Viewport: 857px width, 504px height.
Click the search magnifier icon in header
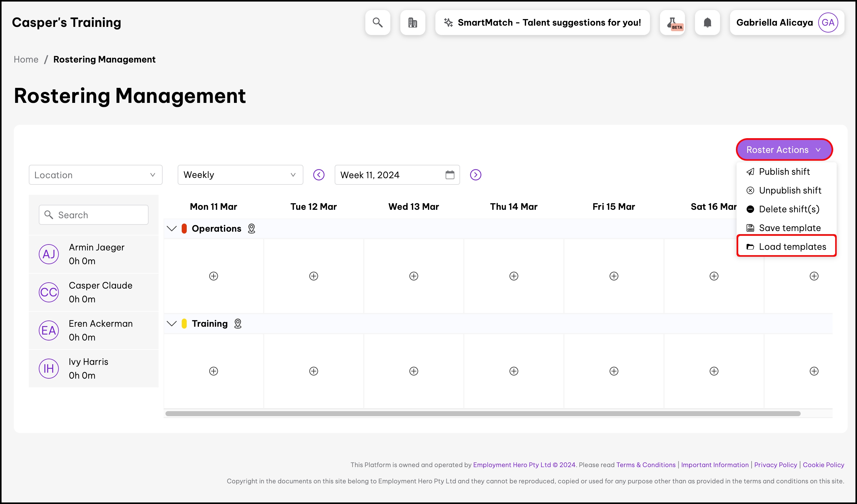tap(378, 23)
